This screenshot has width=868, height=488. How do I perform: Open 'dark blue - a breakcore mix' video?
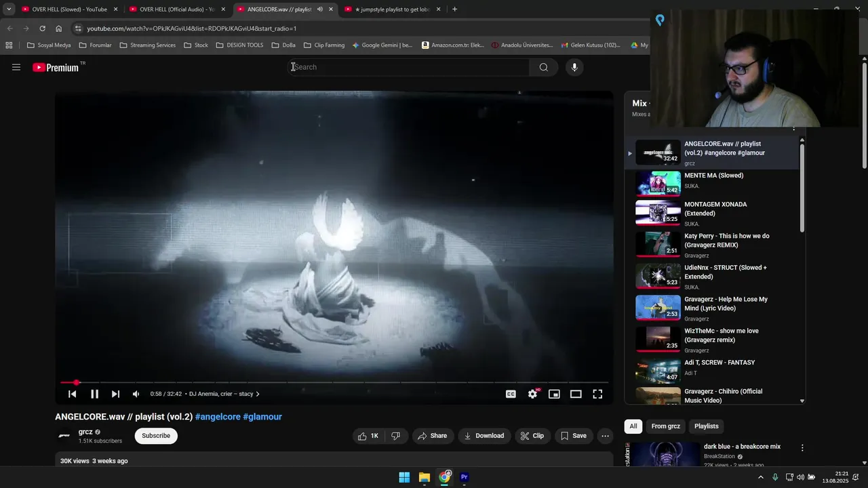tap(742, 447)
